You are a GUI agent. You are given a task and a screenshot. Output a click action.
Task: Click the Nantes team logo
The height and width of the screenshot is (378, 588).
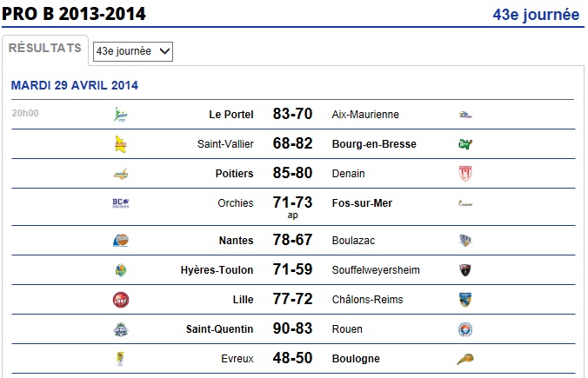point(120,240)
